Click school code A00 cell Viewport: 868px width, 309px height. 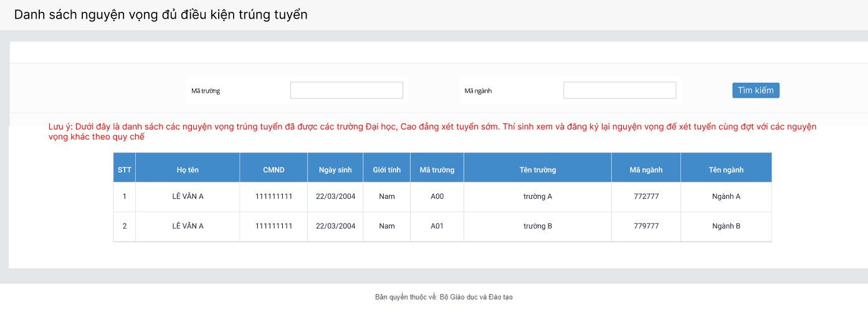(x=437, y=197)
